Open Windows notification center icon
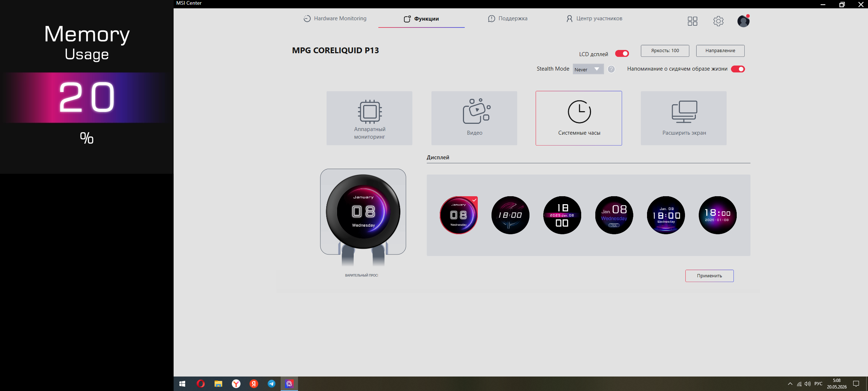Screen dimensions: 868x391 856,384
